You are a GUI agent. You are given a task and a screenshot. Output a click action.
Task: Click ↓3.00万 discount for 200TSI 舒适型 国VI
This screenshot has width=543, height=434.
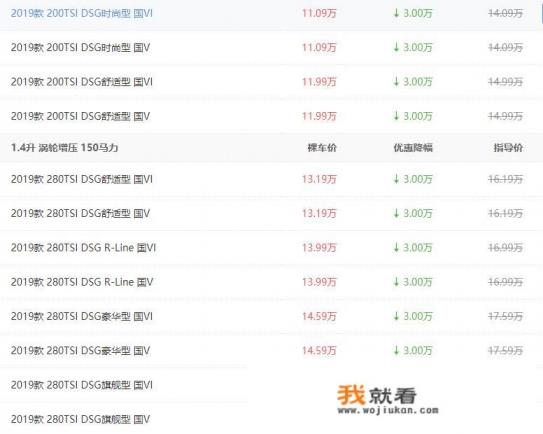tap(413, 82)
